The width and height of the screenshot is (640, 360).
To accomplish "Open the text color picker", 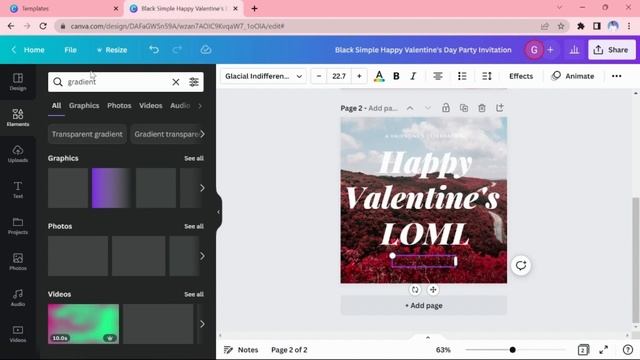I will click(x=379, y=76).
